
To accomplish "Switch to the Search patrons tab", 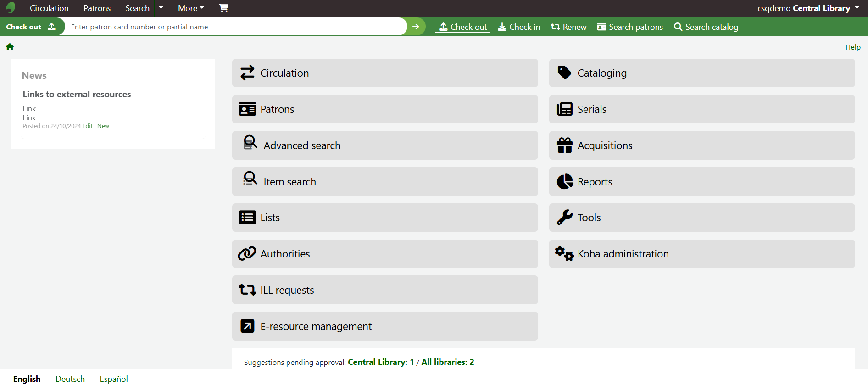I will [x=630, y=27].
